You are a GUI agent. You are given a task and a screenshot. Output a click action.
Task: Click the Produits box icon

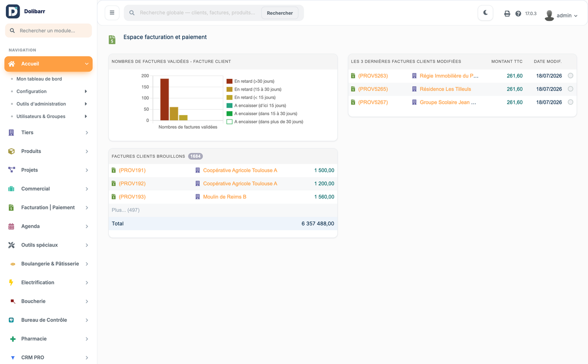point(11,151)
